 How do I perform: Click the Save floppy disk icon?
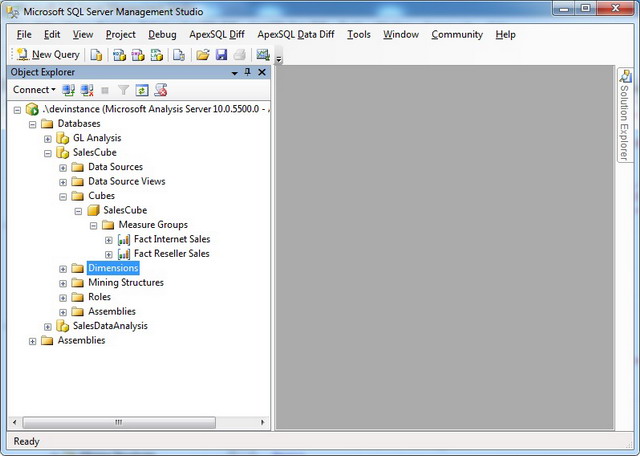tap(221, 54)
